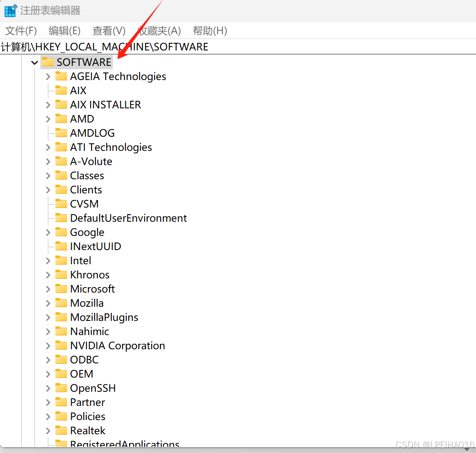
Task: Open the 编辑(E) menu
Action: click(65, 31)
